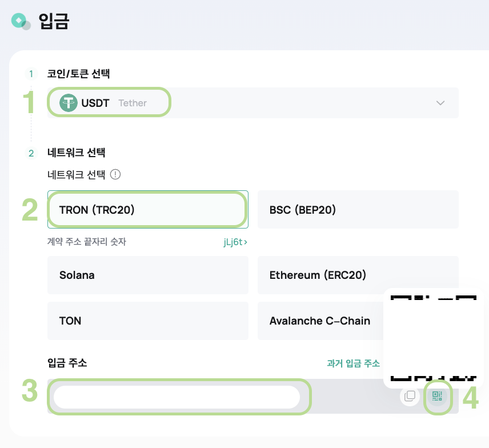
Task: Click the step 2 number circle
Action: point(31,153)
